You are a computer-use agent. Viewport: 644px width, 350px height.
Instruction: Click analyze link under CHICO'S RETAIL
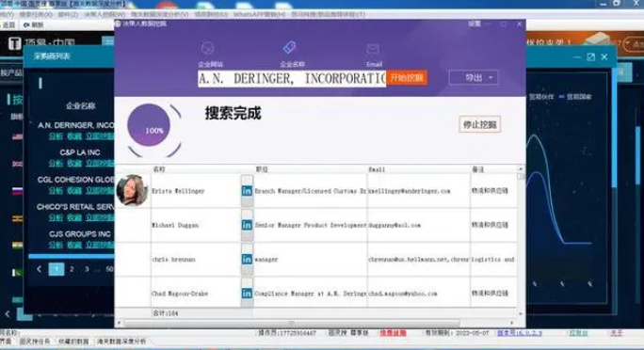click(56, 217)
